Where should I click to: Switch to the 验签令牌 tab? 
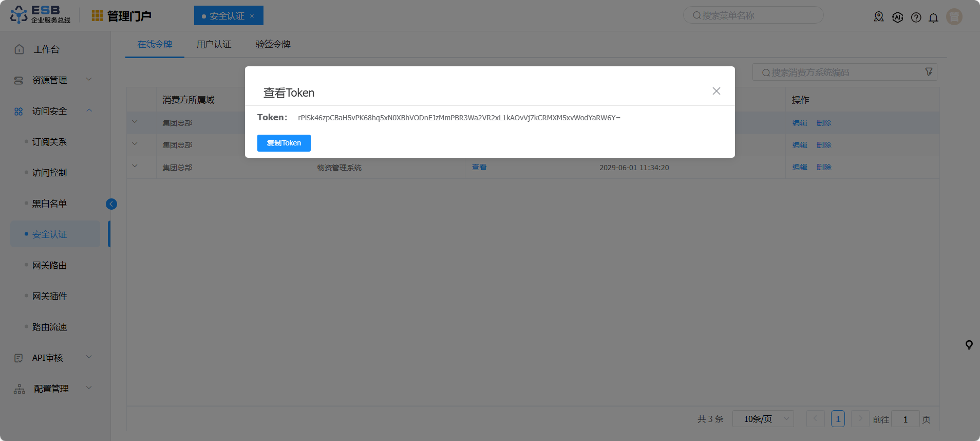click(273, 44)
